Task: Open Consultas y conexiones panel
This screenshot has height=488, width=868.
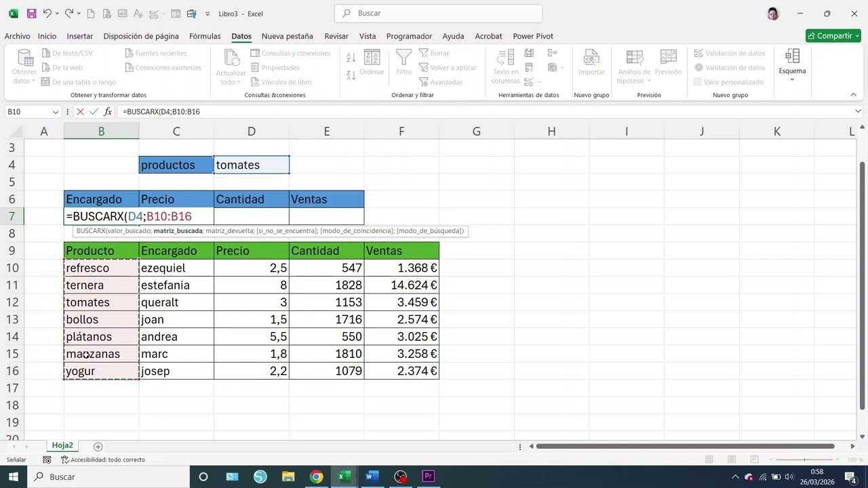Action: (x=290, y=53)
